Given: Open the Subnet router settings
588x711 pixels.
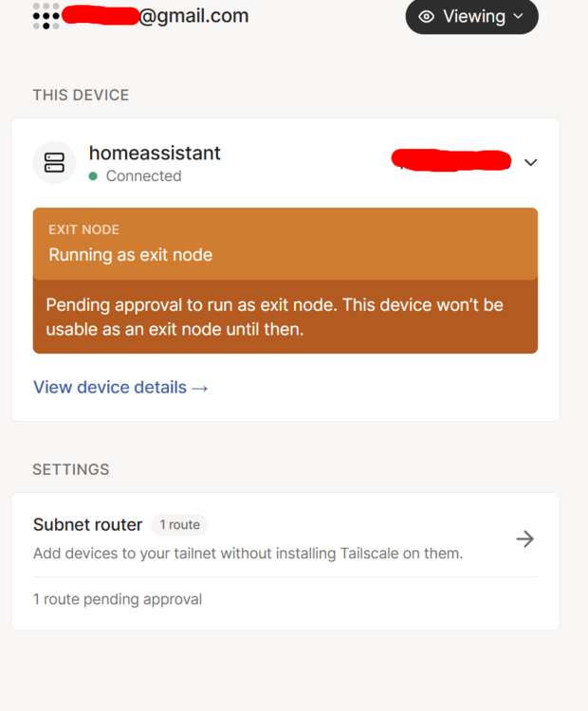Looking at the screenshot, I should 88,524.
